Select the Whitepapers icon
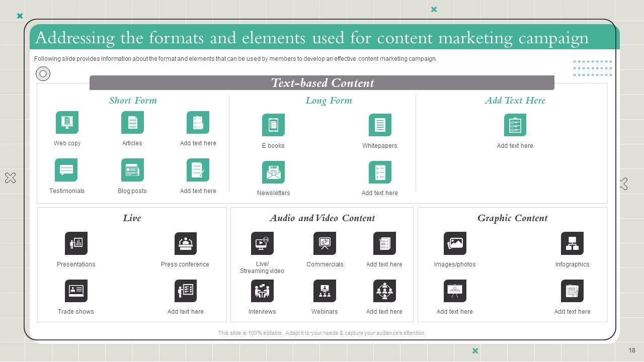The image size is (644, 362). click(x=380, y=125)
